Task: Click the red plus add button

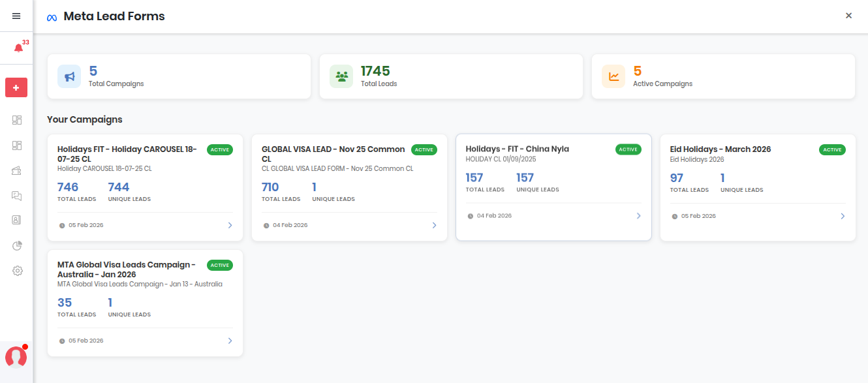Action: pos(16,87)
